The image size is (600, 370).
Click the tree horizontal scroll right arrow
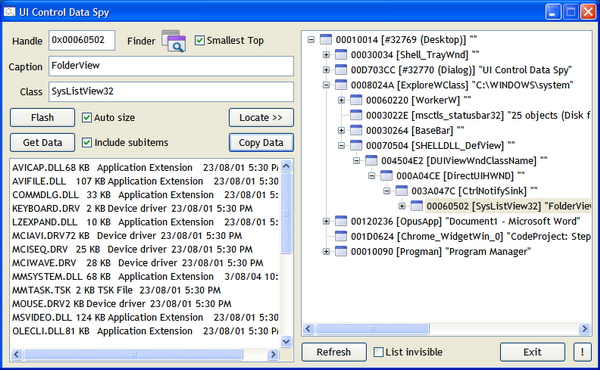coord(585,329)
